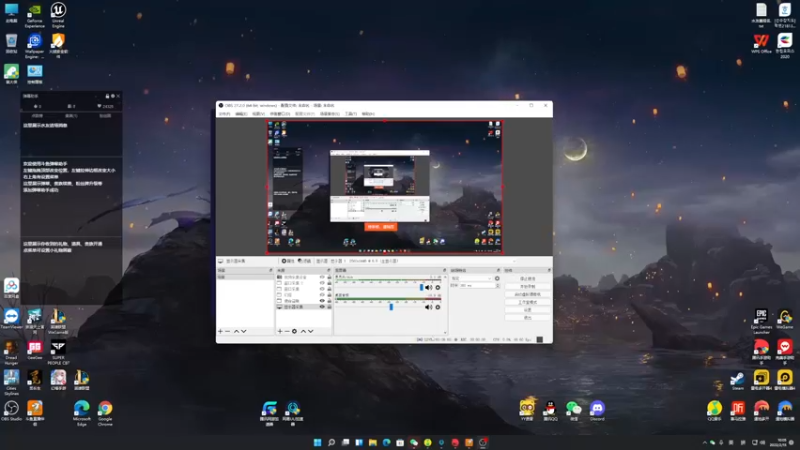Remove selected scene with minus icon
The width and height of the screenshot is (800, 450).
[228, 331]
